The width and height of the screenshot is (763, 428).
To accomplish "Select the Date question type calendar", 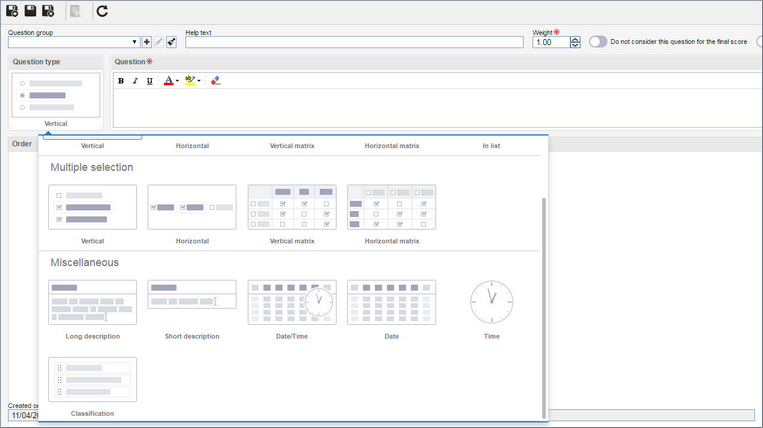I will pos(392,302).
